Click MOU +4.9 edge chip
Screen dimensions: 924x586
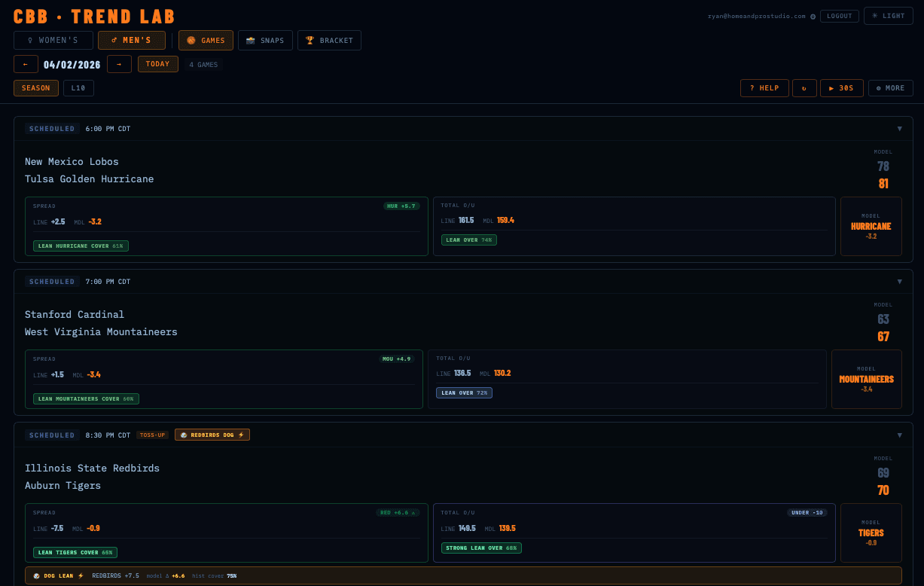coord(397,359)
